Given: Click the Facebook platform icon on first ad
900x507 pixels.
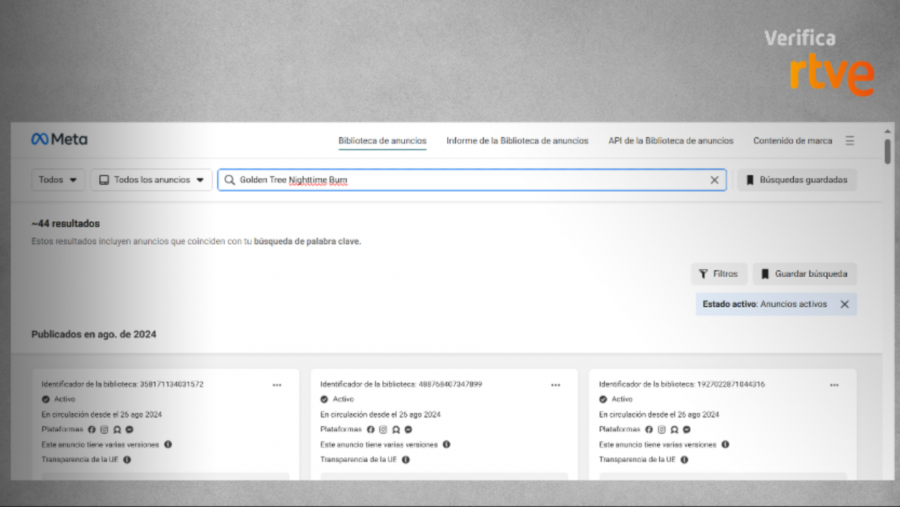Looking at the screenshot, I should click(92, 429).
